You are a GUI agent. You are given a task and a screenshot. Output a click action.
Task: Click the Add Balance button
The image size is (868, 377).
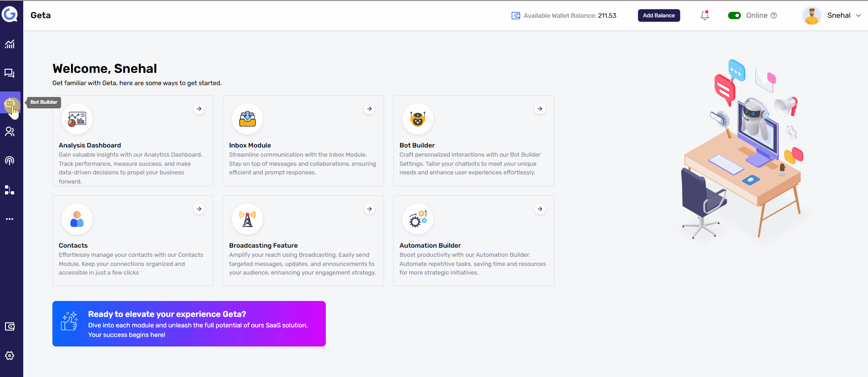coord(658,15)
